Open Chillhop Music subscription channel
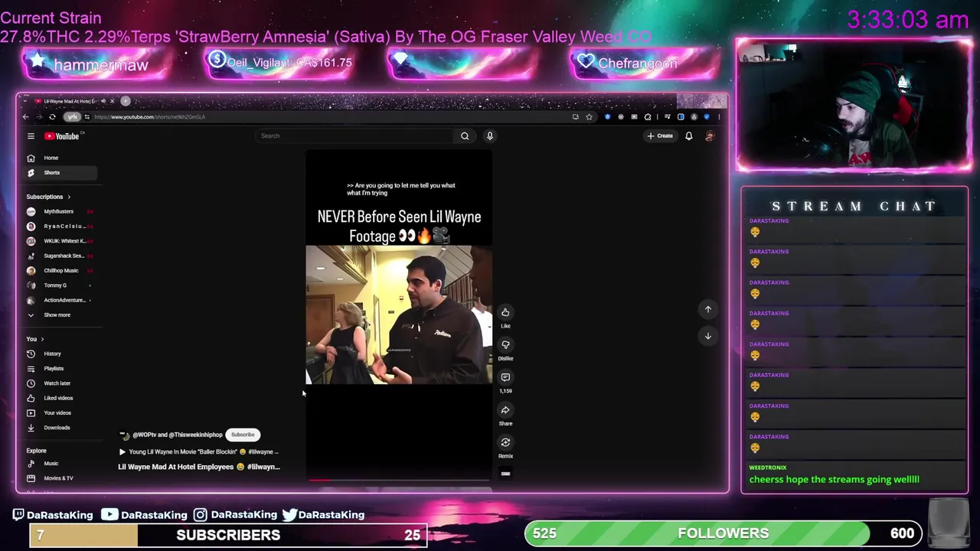Viewport: 980px width, 551px height. (x=60, y=271)
